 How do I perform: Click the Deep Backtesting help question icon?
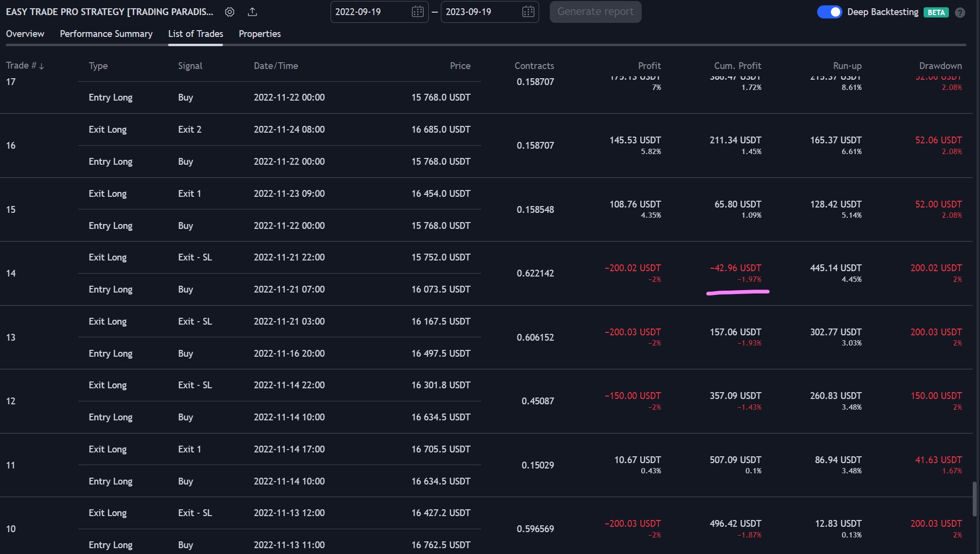point(960,13)
